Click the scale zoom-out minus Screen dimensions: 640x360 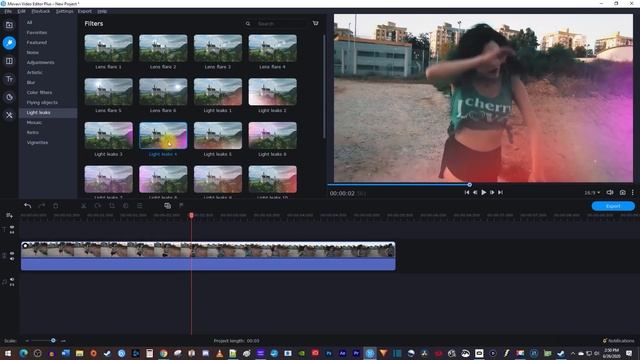pos(27,340)
